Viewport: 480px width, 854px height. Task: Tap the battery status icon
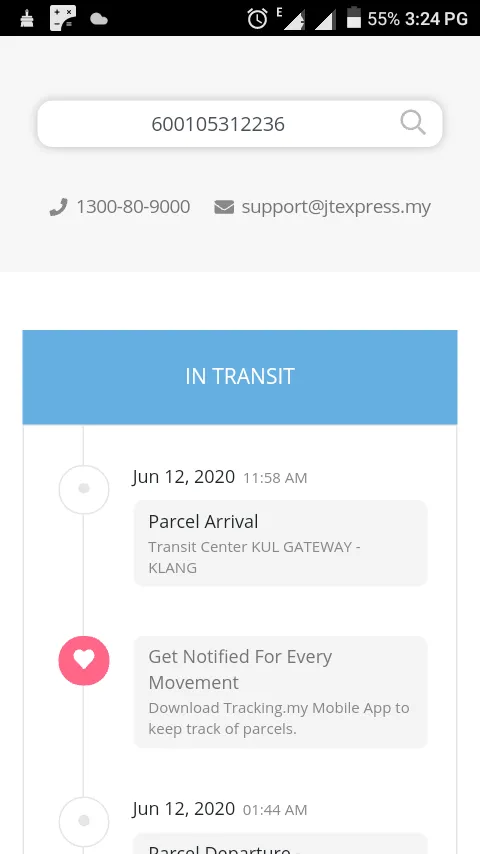(x=354, y=17)
